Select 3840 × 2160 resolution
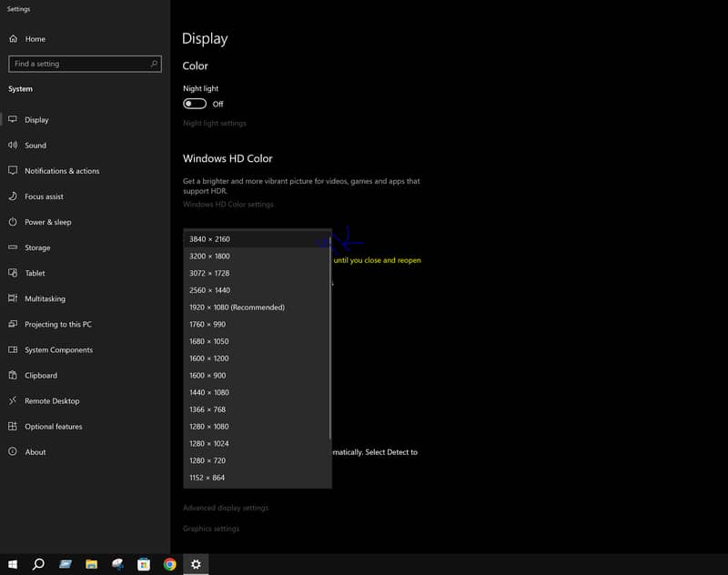This screenshot has height=575, width=728. 258,239
